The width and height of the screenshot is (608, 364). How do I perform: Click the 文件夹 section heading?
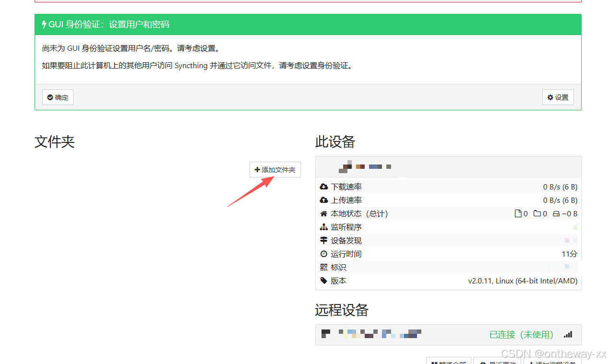(x=55, y=141)
